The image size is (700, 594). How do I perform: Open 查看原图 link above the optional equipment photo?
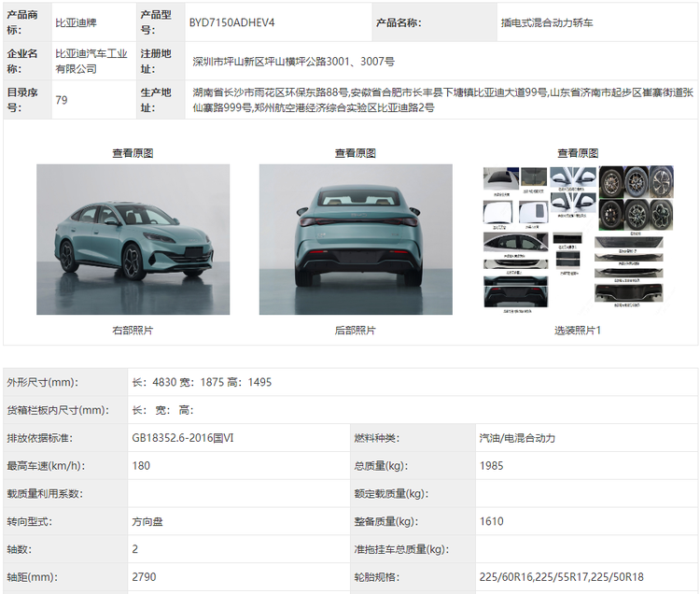(578, 153)
